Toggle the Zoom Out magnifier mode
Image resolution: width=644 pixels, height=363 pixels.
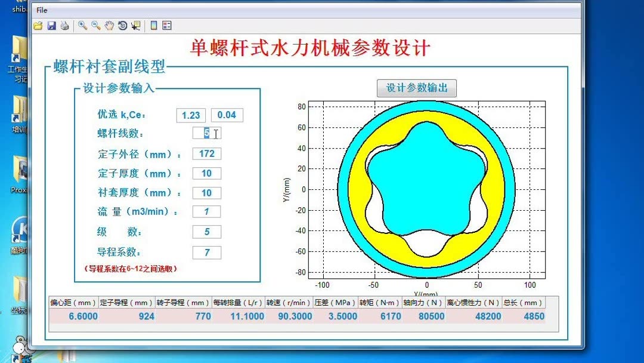click(95, 25)
